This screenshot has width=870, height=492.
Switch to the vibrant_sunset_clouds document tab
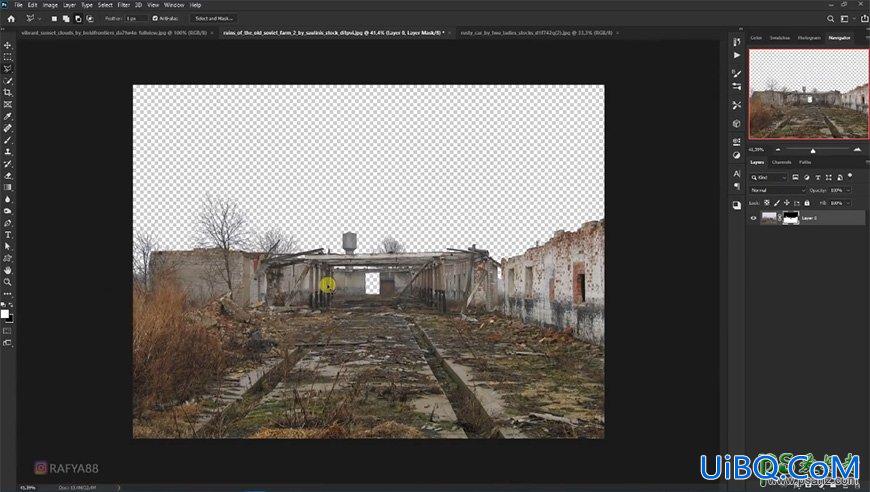tap(114, 33)
